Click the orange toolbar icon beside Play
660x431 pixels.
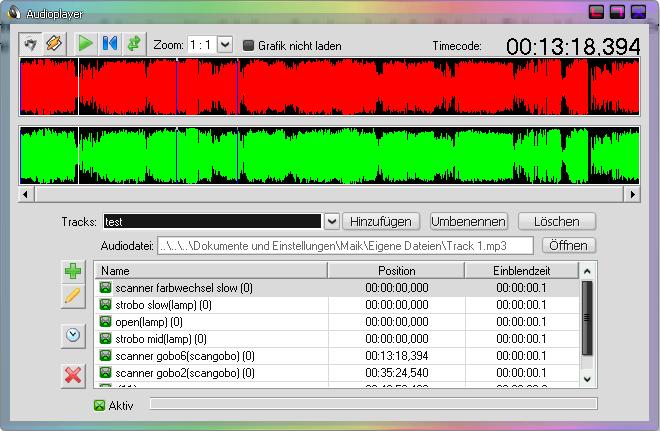click(55, 44)
